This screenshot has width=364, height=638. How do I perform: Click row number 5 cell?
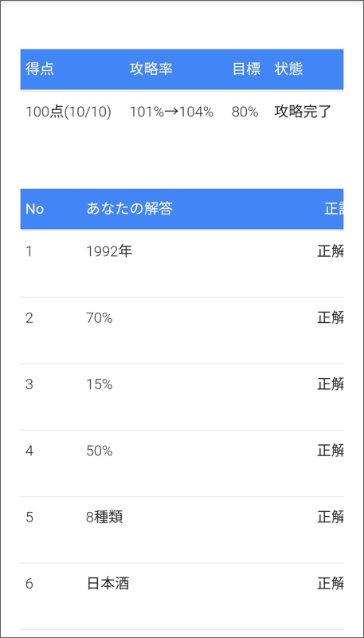29,518
